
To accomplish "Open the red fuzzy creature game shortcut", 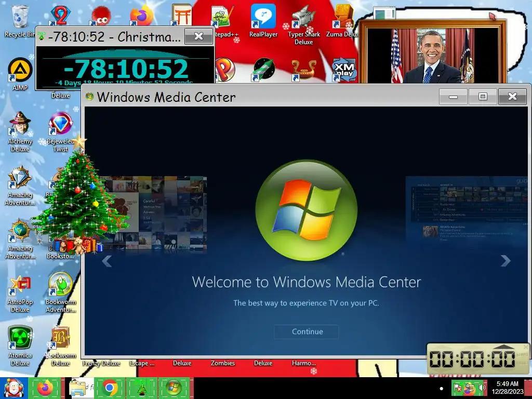I will point(100,15).
